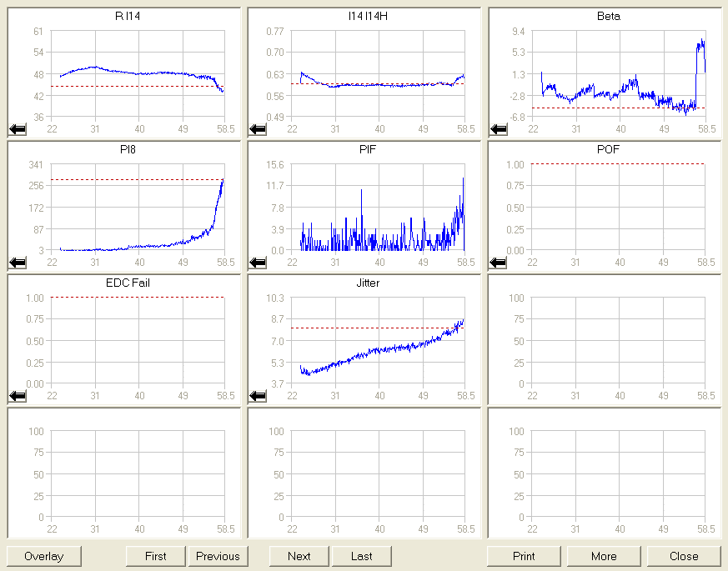Screen dimensions: 728x571
Task: Click the arrow icon on Jitter chart
Action: click(258, 395)
